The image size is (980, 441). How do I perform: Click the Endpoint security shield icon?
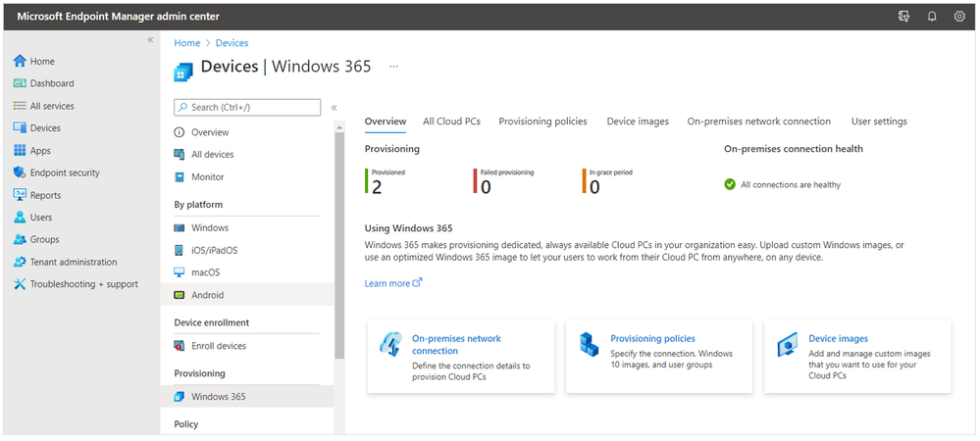pyautogui.click(x=20, y=173)
